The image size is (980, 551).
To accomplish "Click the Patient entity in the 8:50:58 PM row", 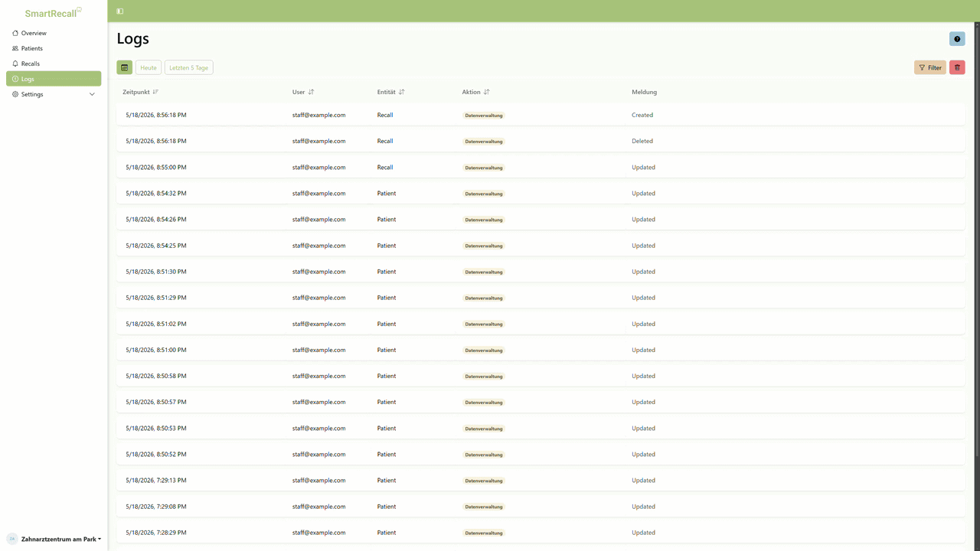I will coord(387,376).
